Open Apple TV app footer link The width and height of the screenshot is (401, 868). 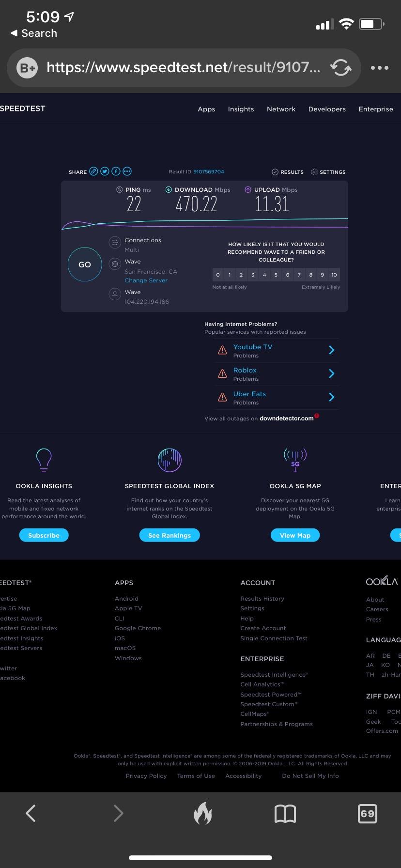[x=128, y=608]
